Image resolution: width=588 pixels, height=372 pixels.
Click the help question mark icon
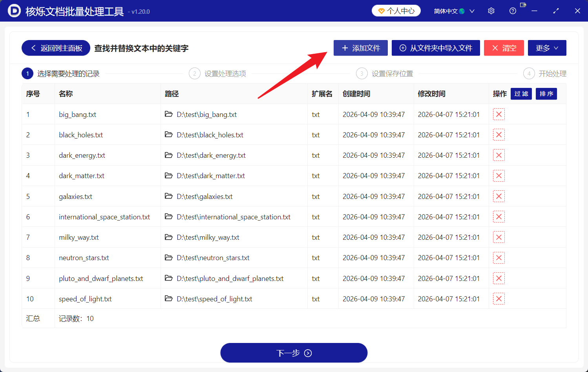[513, 11]
